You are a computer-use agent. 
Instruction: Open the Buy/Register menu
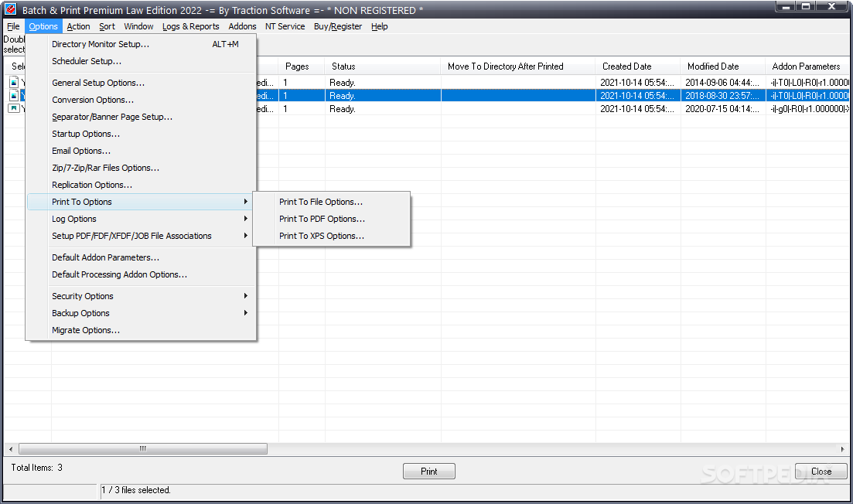click(337, 26)
